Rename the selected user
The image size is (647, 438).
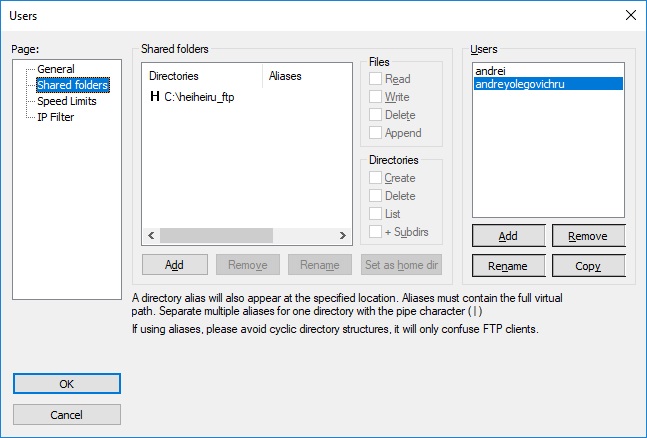tap(508, 266)
